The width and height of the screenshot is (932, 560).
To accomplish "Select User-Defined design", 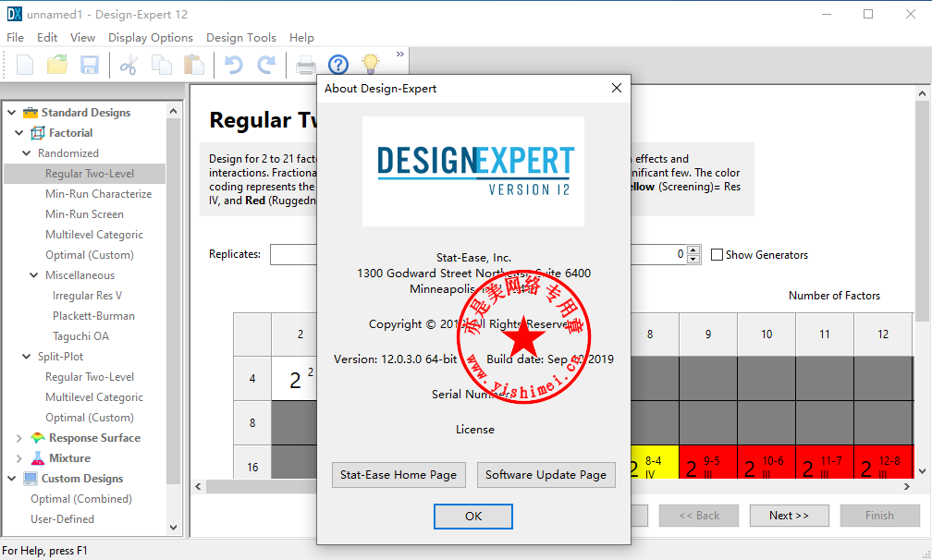I will pos(63,519).
